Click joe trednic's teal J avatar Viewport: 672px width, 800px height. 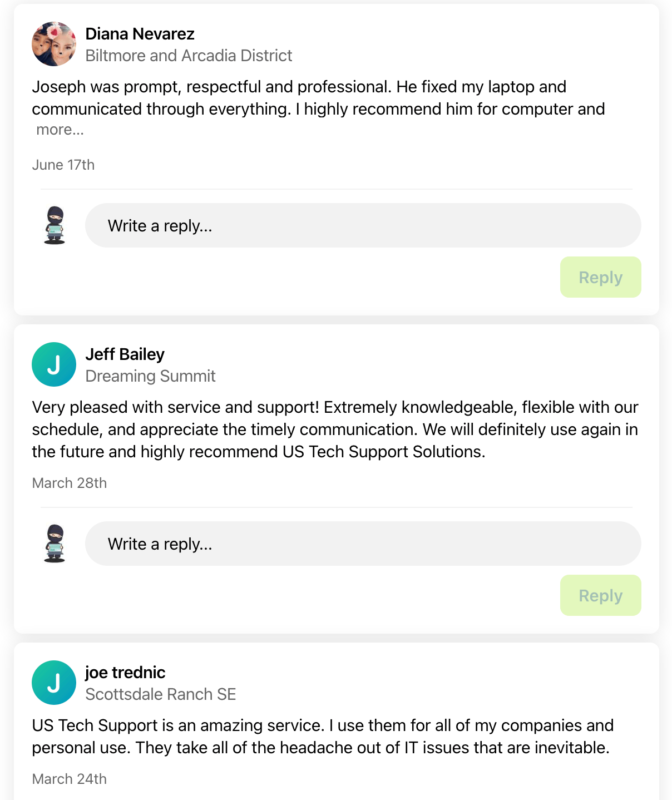(x=54, y=683)
